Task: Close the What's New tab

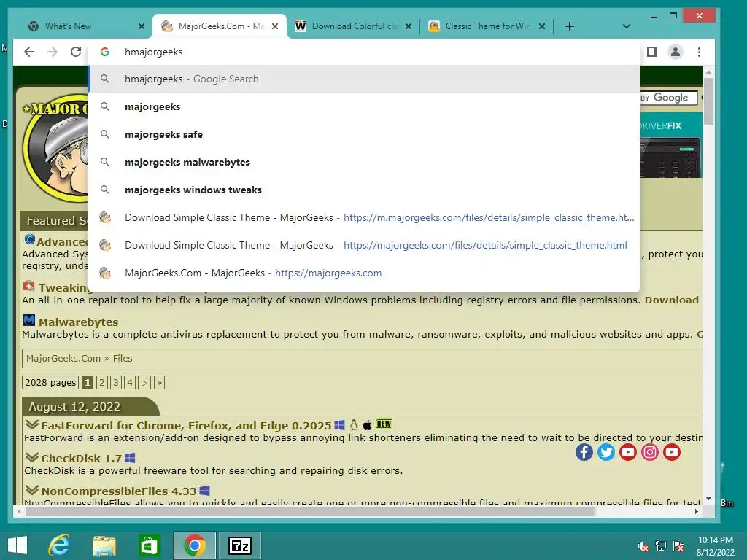Action: coord(141,26)
